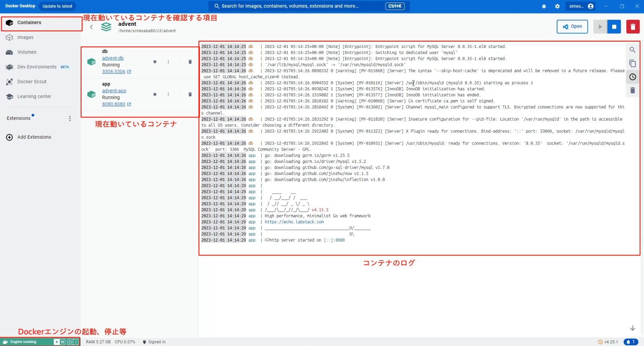Clear the displayed container logs
The width and height of the screenshot is (644, 346).
[632, 90]
